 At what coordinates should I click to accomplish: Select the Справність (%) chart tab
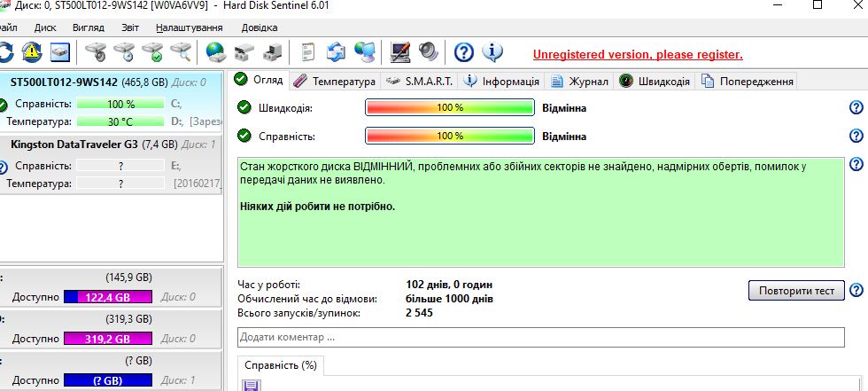click(280, 365)
